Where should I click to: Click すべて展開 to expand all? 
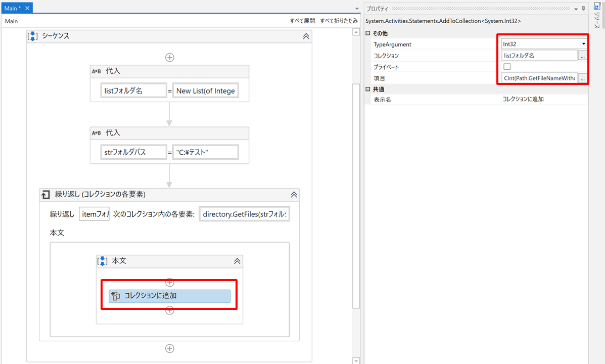[302, 21]
